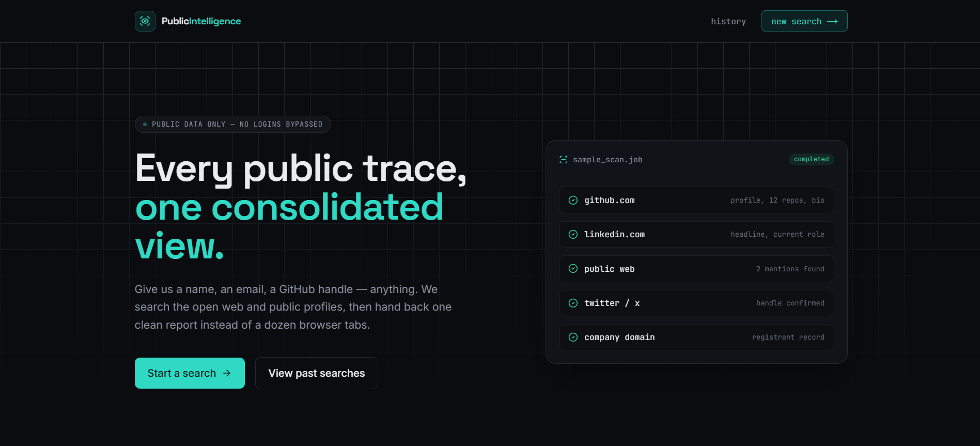980x446 pixels.
Task: Click the PublicIntelligence brand name
Action: [x=201, y=21]
